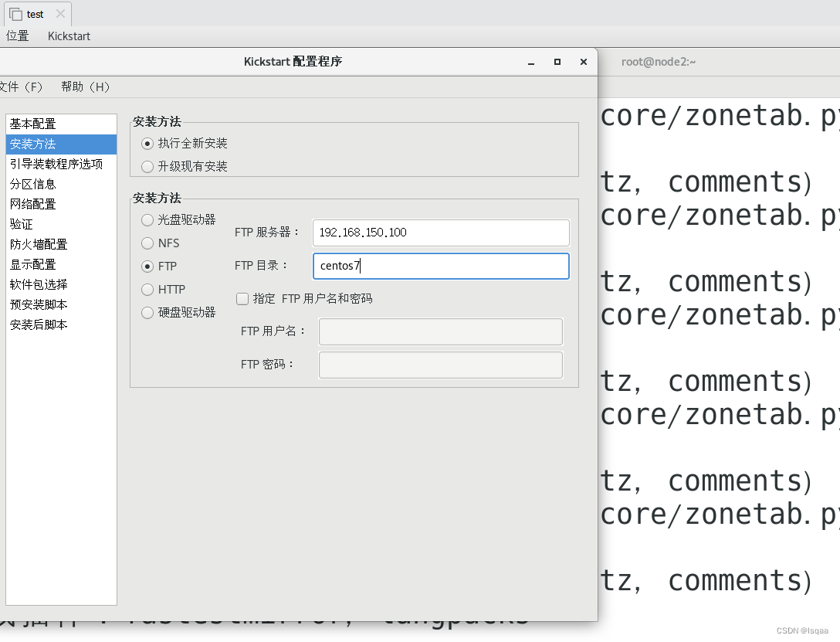Switch installation source to NFS
The image size is (840, 642).
click(147, 243)
